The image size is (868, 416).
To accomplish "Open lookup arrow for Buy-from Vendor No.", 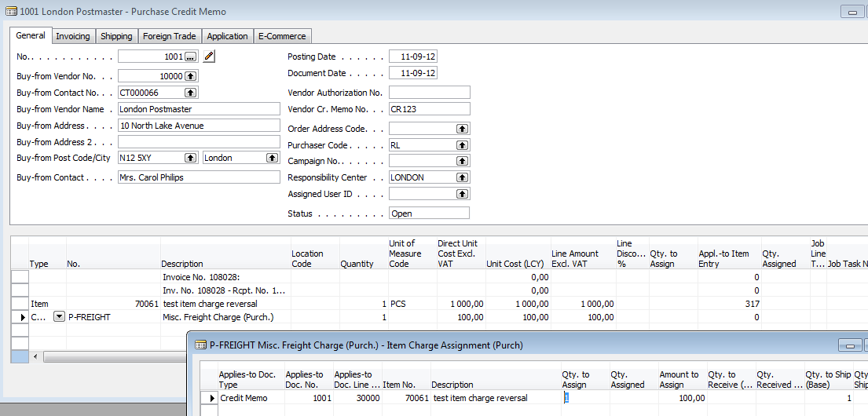I will click(190, 76).
